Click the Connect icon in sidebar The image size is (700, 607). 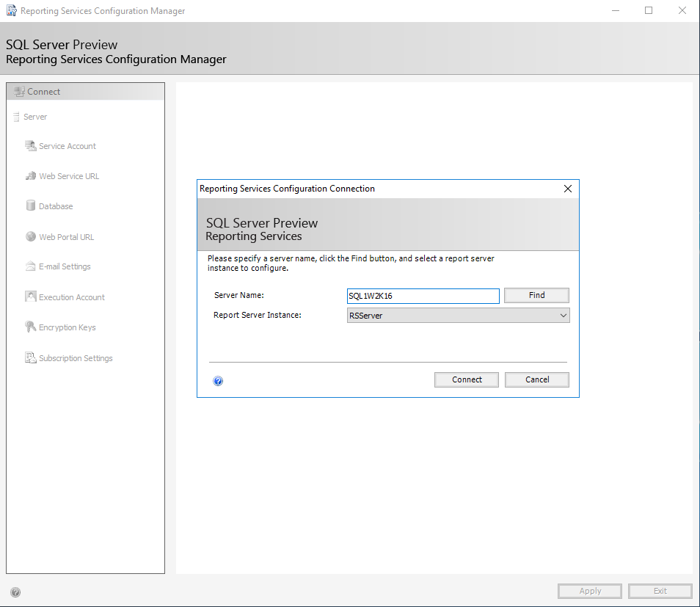tap(19, 92)
